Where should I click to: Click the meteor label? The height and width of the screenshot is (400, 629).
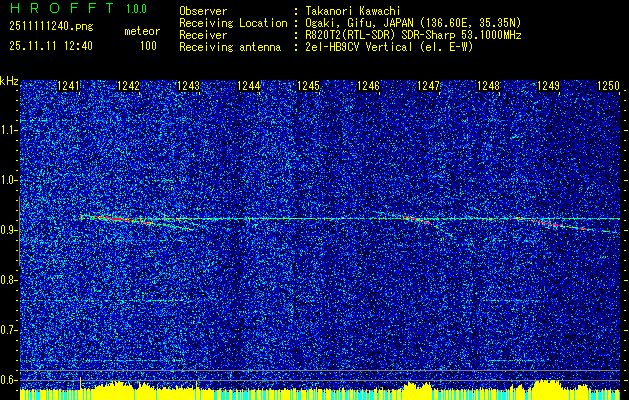[142, 31]
